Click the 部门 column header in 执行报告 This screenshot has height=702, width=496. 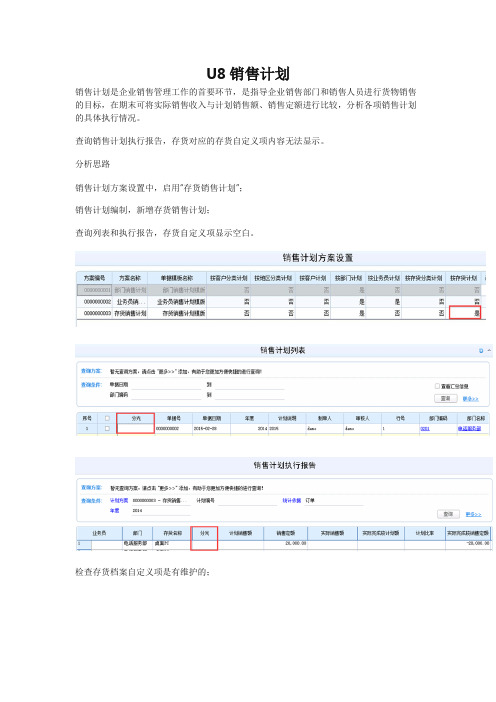137,533
